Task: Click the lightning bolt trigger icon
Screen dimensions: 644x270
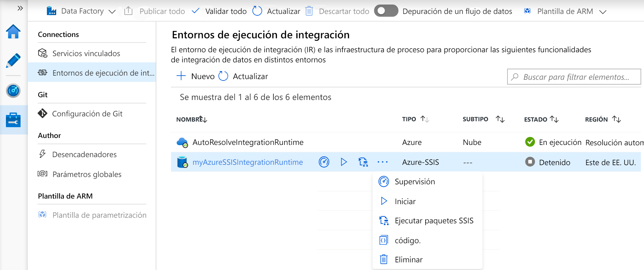Action: [42, 154]
